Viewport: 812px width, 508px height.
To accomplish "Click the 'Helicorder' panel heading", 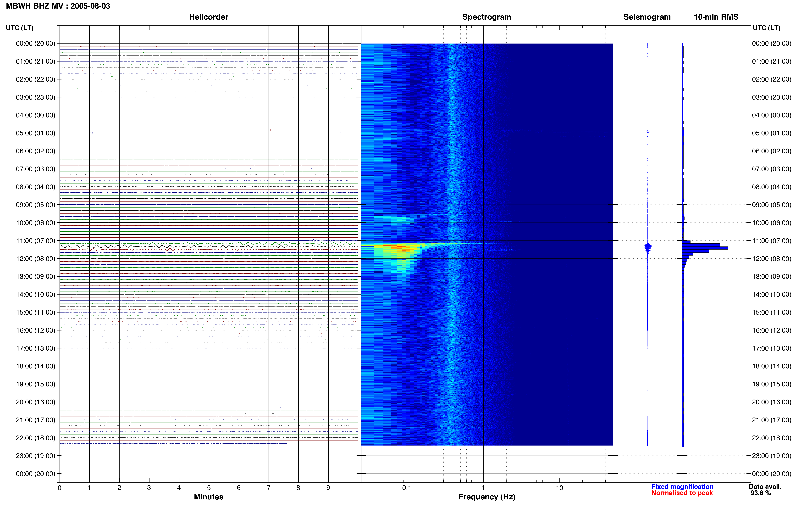I will pos(209,17).
